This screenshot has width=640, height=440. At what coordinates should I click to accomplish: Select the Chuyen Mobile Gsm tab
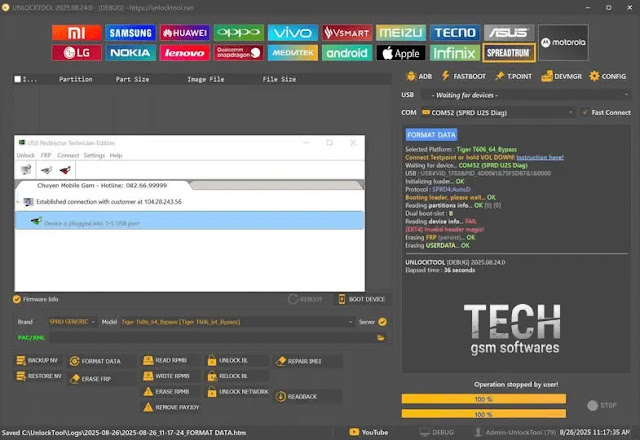(102, 185)
